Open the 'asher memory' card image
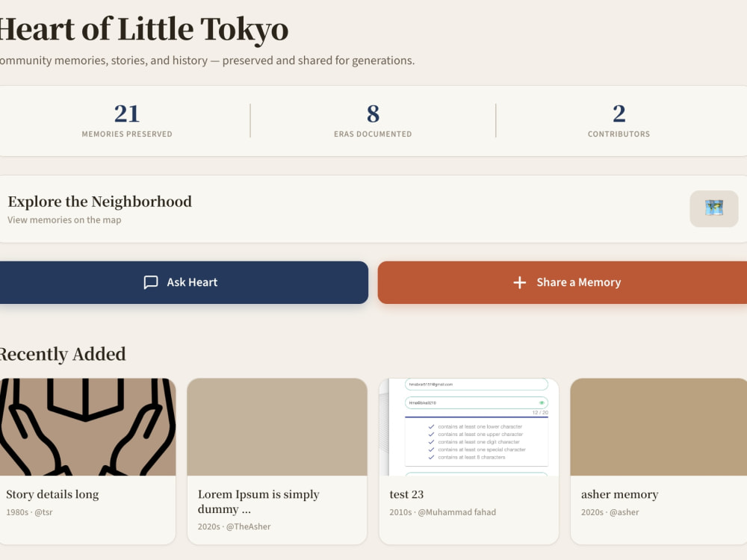 [658, 426]
